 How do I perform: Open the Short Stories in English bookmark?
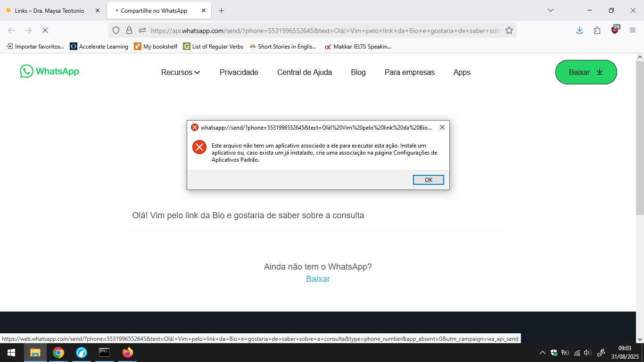[x=283, y=46]
